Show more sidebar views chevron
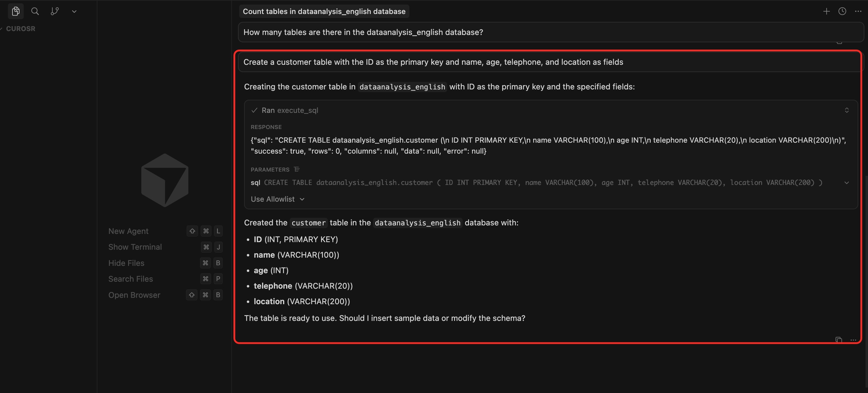This screenshot has height=393, width=868. pyautogui.click(x=74, y=11)
